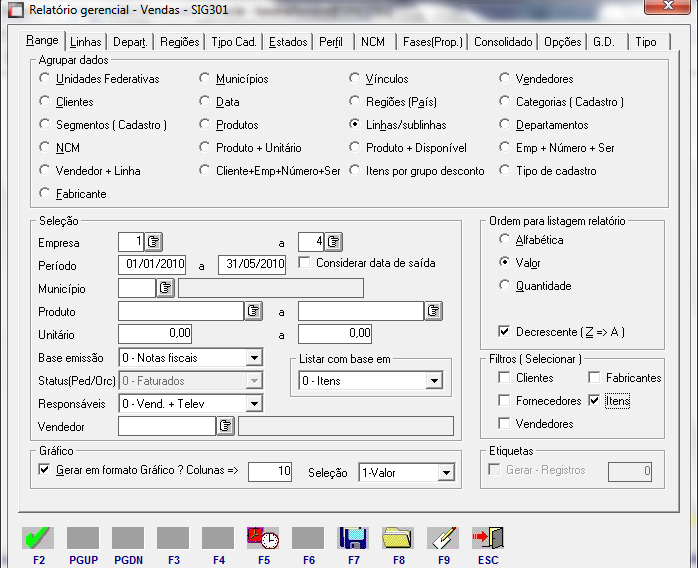Switch to the Consolidado tab
Viewport: 698px width, 568px height.
pyautogui.click(x=503, y=42)
